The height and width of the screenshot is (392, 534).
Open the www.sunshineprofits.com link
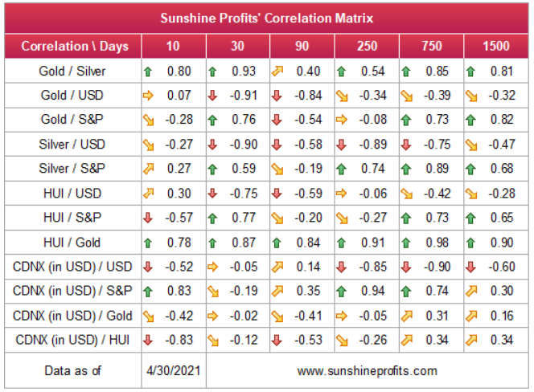coord(367,371)
